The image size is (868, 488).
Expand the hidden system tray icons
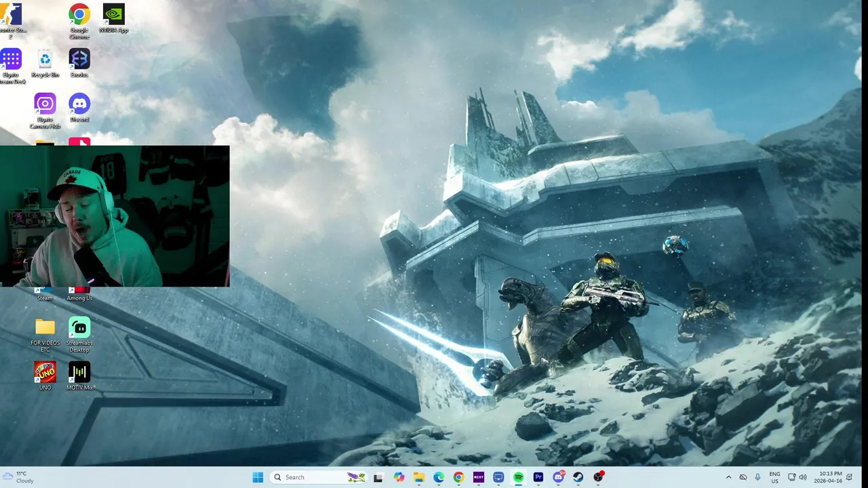click(729, 477)
